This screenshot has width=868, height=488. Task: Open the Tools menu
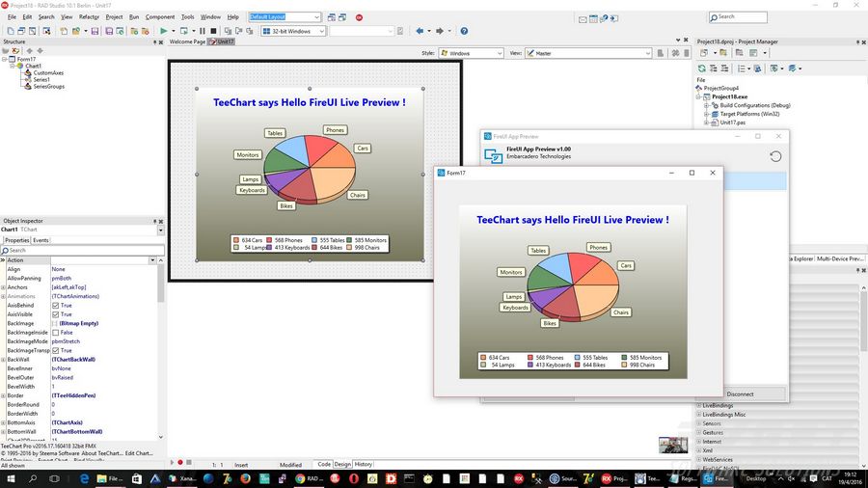[x=188, y=17]
